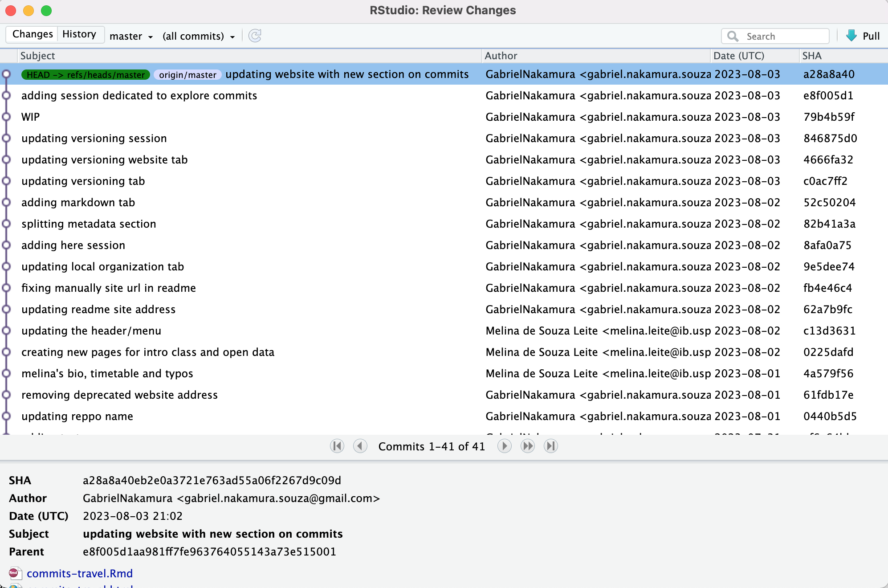Jump to last commits page
The height and width of the screenshot is (588, 888).
(x=551, y=446)
